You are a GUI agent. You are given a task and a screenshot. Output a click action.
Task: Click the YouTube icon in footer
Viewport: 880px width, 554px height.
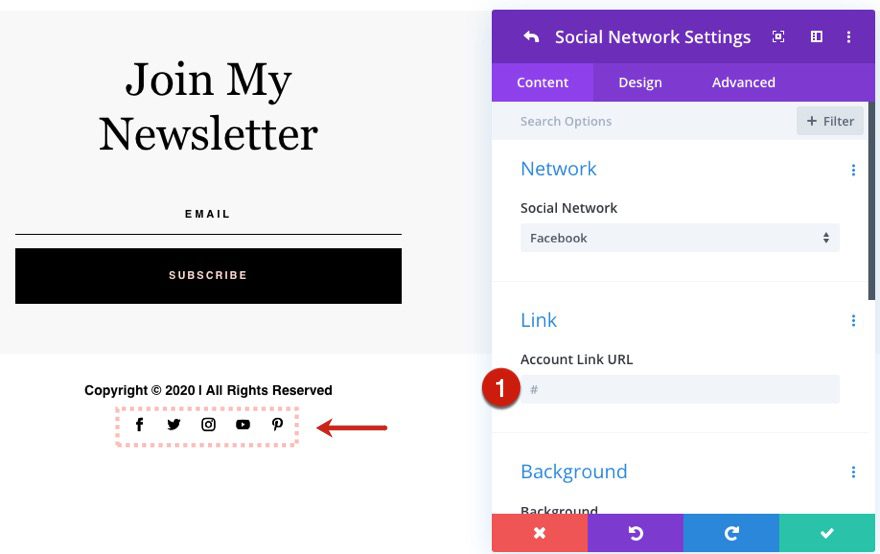click(243, 425)
